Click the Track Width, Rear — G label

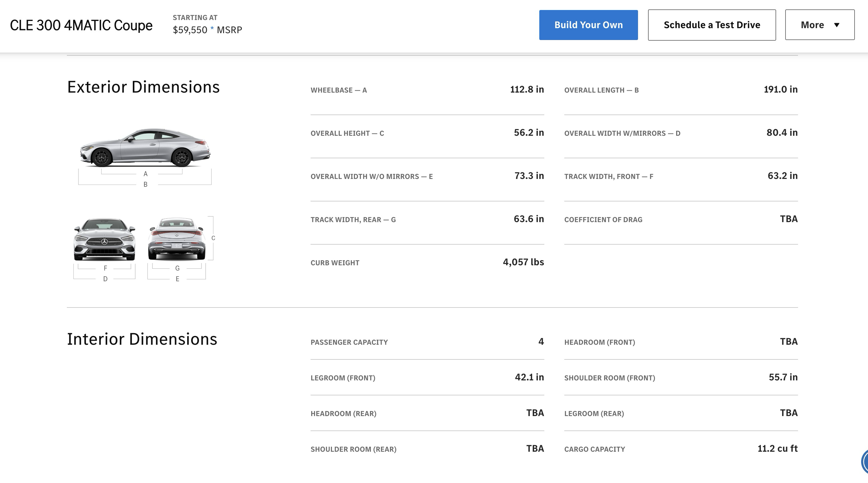[353, 220]
